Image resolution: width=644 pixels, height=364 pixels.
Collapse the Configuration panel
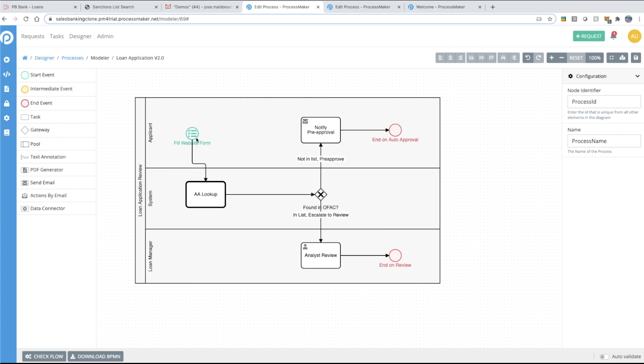click(x=638, y=76)
